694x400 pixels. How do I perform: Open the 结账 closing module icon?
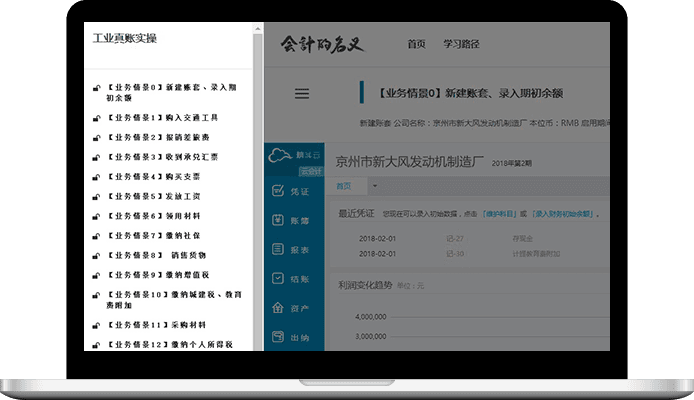click(x=278, y=279)
